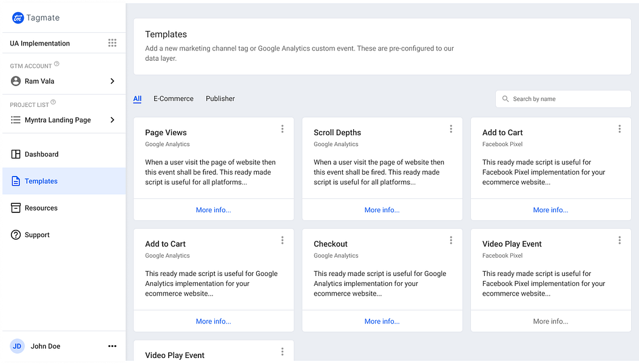
Task: Click the UA Implementation workspace title
Action: 40,43
